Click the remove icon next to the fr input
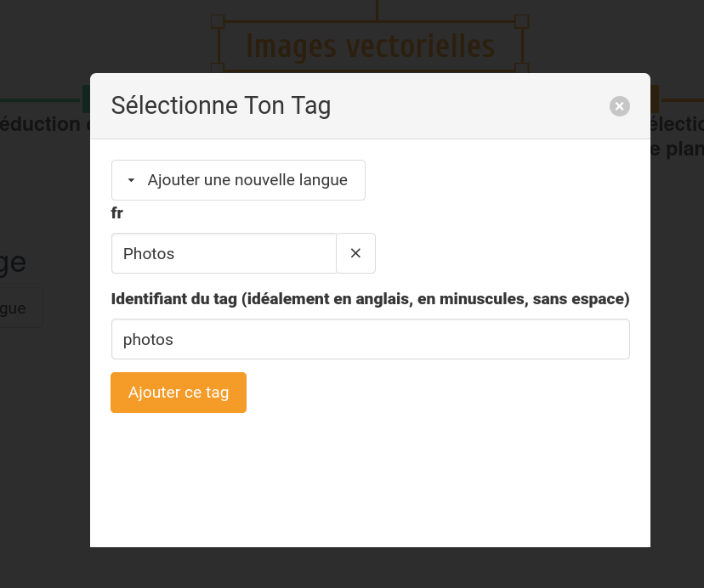The image size is (704, 588). coord(355,253)
